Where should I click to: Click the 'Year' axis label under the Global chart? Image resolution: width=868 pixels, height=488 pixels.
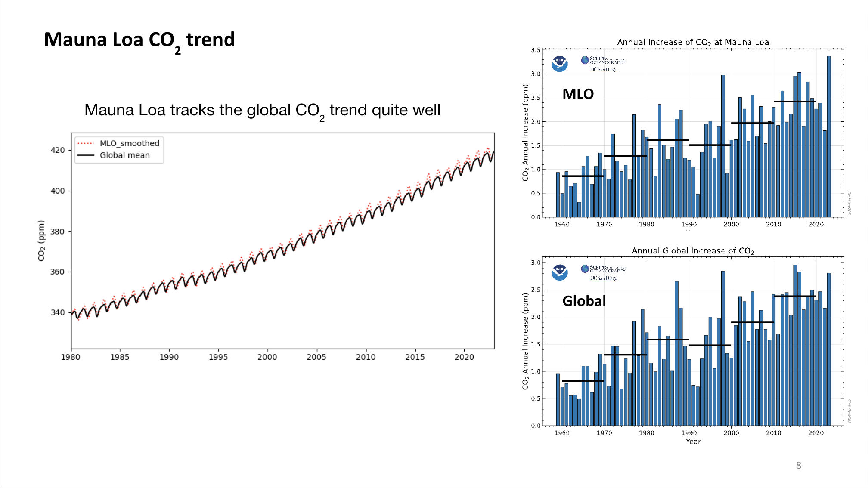pyautogui.click(x=693, y=442)
